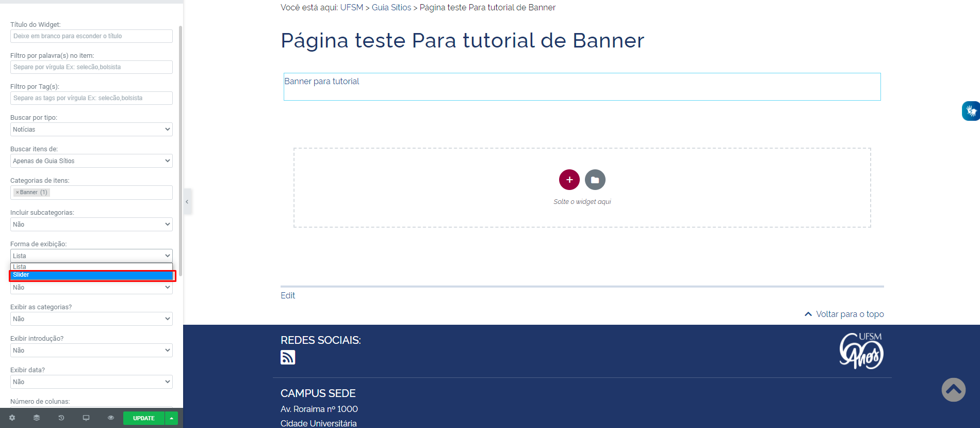Click the folder template library icon

point(595,180)
